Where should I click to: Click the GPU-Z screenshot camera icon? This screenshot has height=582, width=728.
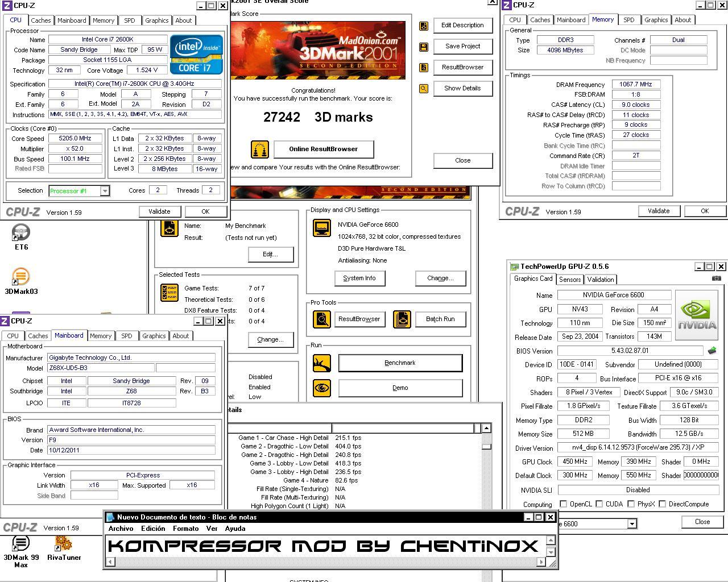pyautogui.click(x=717, y=278)
